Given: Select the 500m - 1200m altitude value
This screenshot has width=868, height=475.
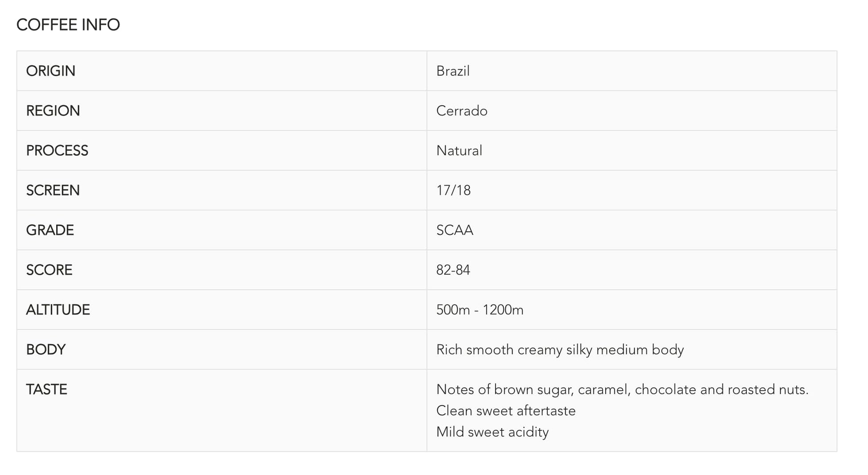Looking at the screenshot, I should pos(479,310).
